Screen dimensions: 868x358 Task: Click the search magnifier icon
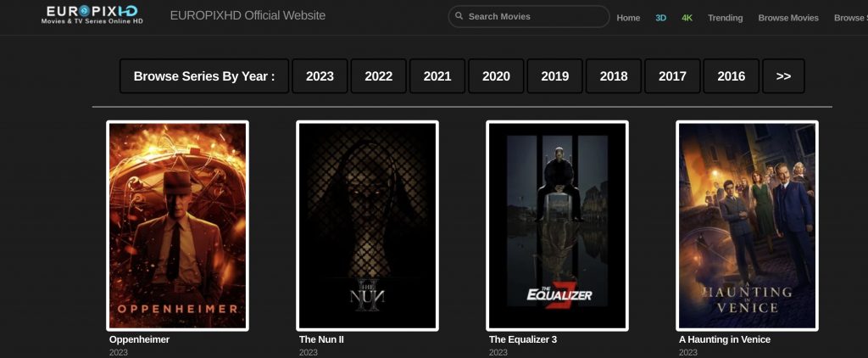point(459,17)
